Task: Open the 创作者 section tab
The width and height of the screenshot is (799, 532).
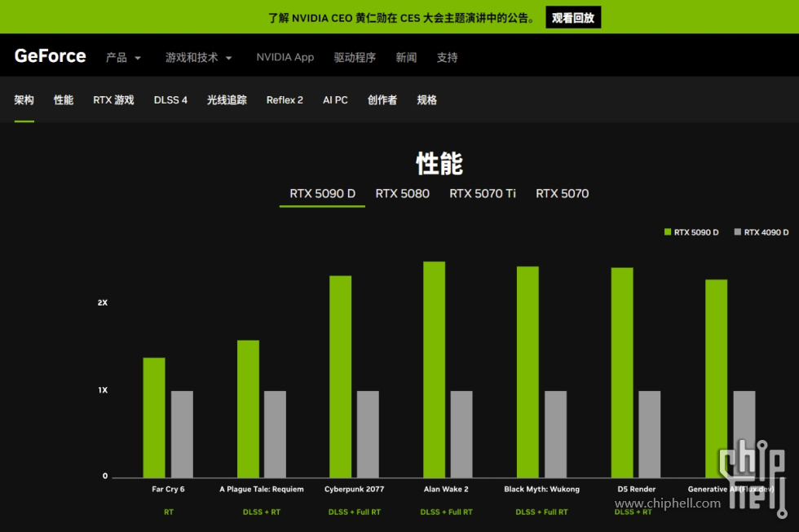Action: click(382, 99)
